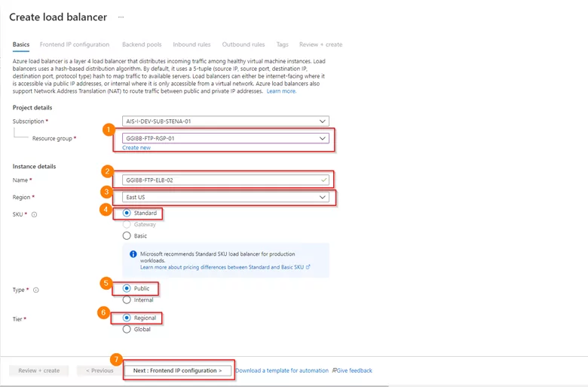
Task: Select the Gateway SKU radio button
Action: [127, 225]
